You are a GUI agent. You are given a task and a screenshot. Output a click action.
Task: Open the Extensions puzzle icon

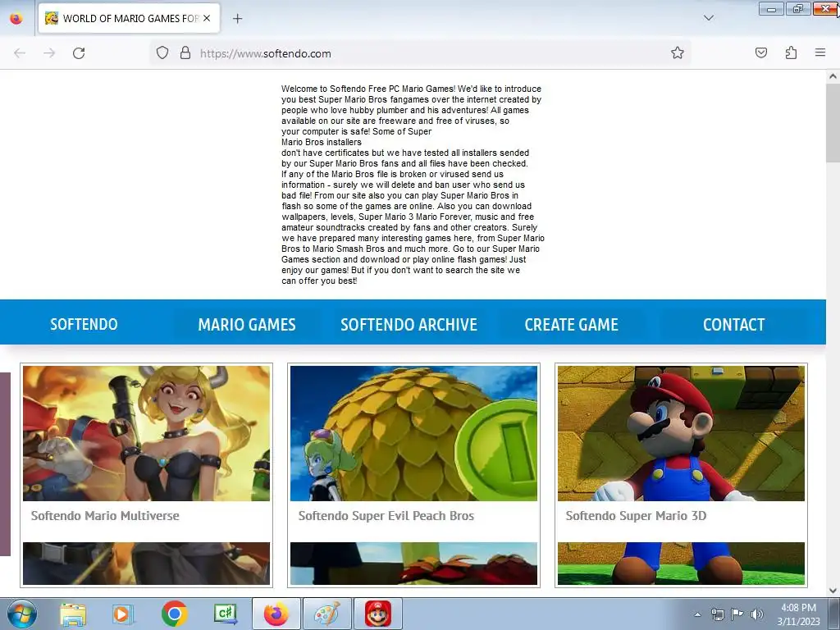(x=791, y=53)
